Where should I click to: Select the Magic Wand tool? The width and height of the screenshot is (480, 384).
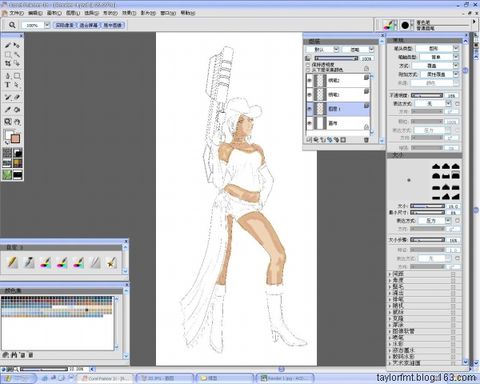coord(17,54)
